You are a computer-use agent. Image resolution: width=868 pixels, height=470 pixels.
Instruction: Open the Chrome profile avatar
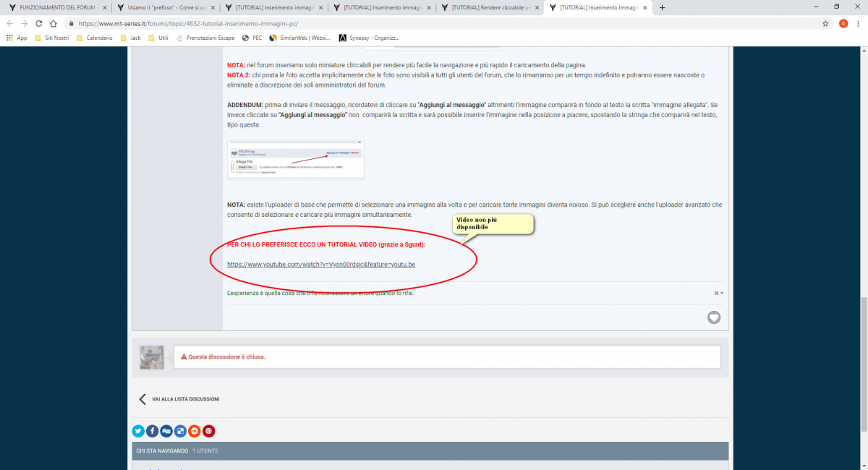pos(843,23)
